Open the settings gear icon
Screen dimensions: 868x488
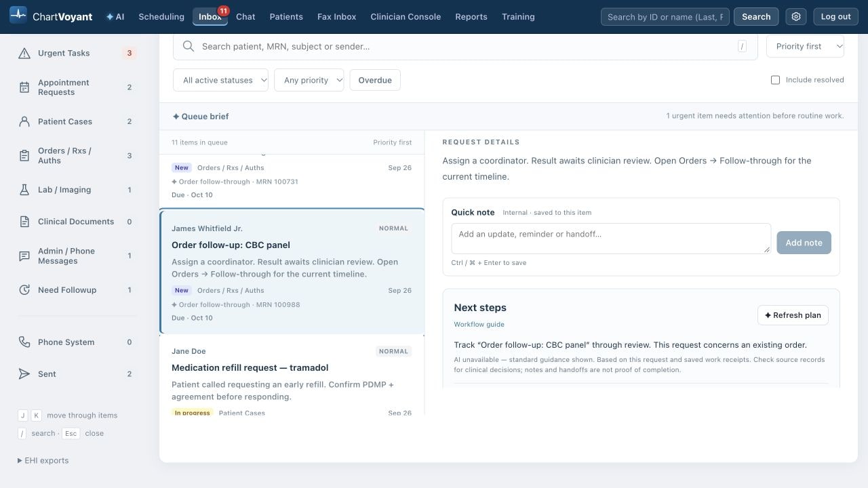[x=796, y=17]
